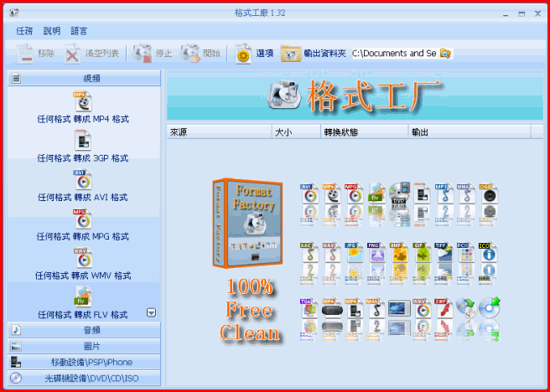The height and width of the screenshot is (392, 550).
Task: Pick the AVI conversion icon
Action: [83, 179]
